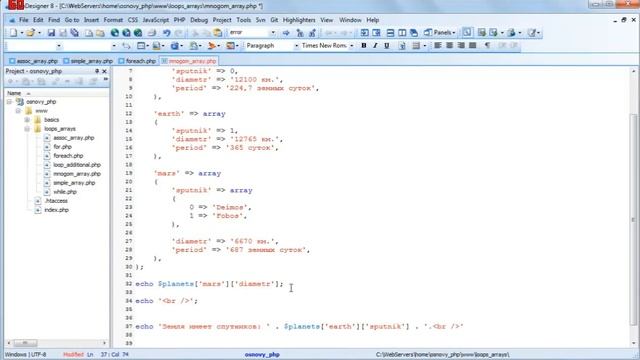
Task: Open the Debug menu
Action: point(199,20)
